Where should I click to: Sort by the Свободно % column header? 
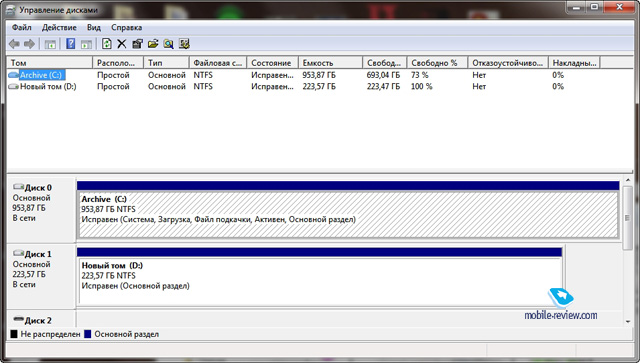pos(438,63)
